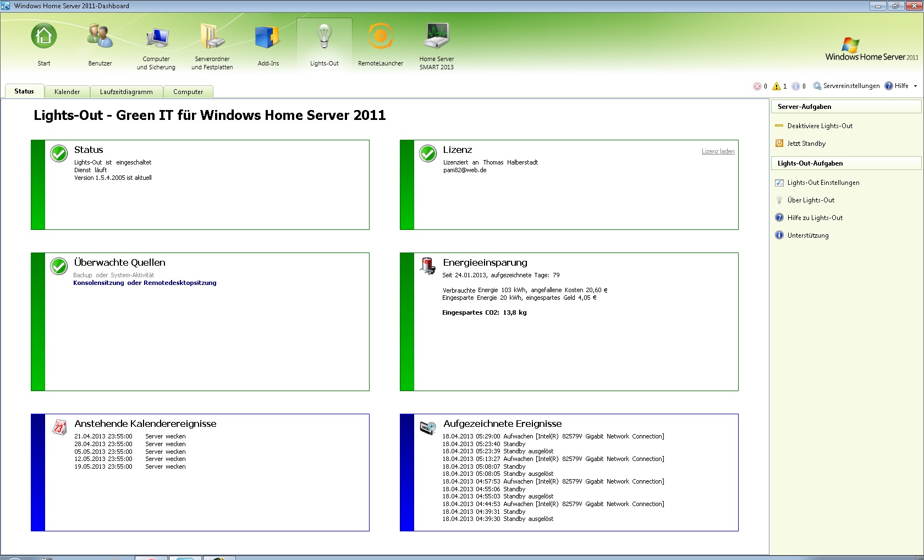The width and height of the screenshot is (924, 560).
Task: Open Serverordner und Festplatten section
Action: pyautogui.click(x=212, y=47)
